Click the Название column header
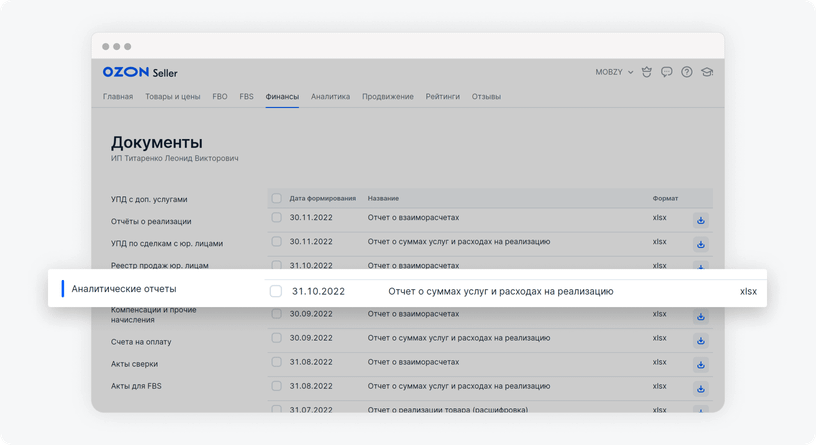Image resolution: width=816 pixels, height=445 pixels. pyautogui.click(x=383, y=198)
